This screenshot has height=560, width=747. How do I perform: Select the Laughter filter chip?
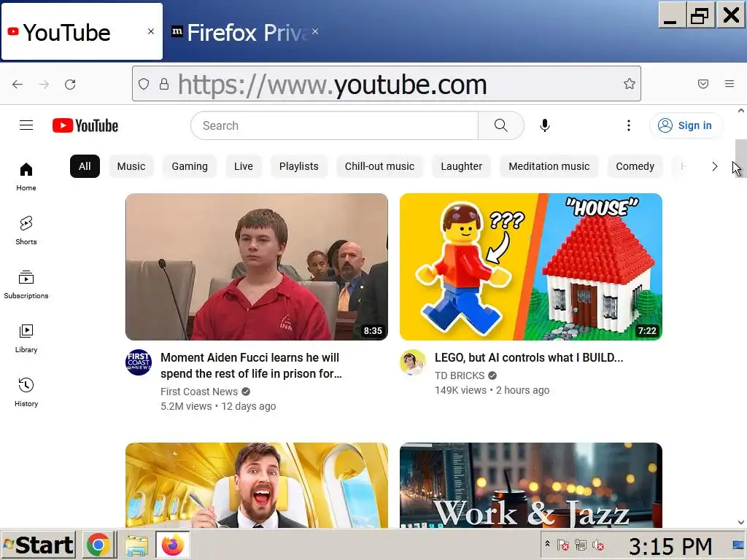click(x=461, y=166)
